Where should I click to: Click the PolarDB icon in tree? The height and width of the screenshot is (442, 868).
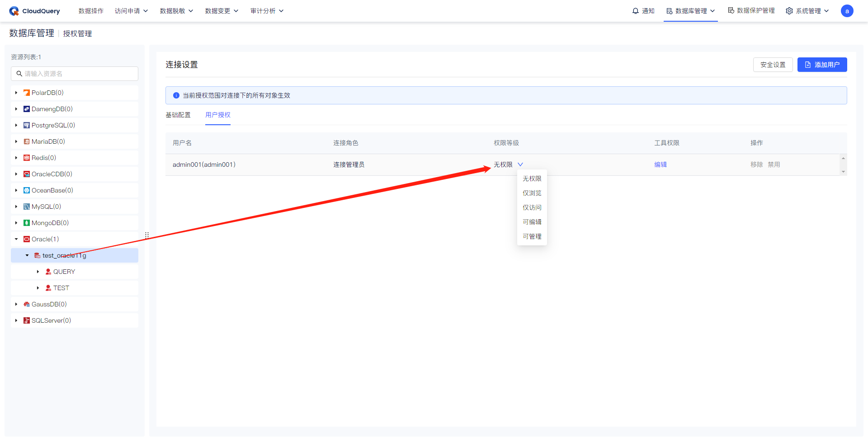[x=27, y=93]
